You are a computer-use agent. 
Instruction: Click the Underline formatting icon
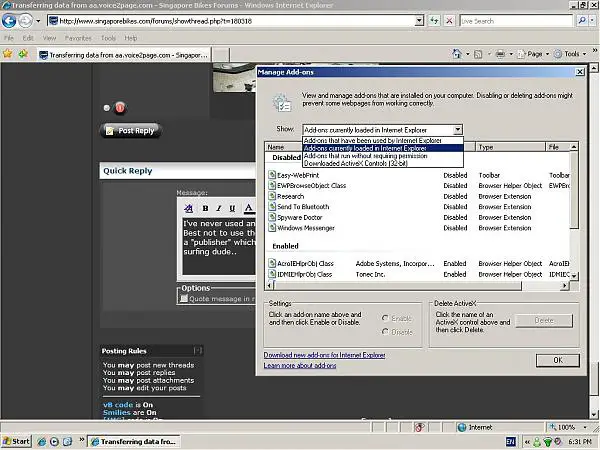click(232, 208)
